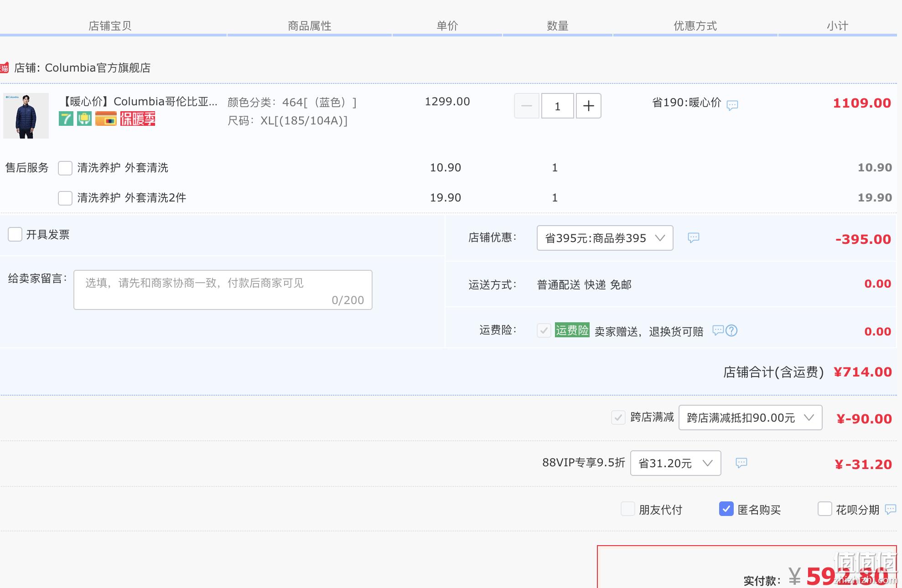Image resolution: width=902 pixels, height=588 pixels.
Task: Open the info bubble next to 花呗分期
Action: (x=891, y=509)
